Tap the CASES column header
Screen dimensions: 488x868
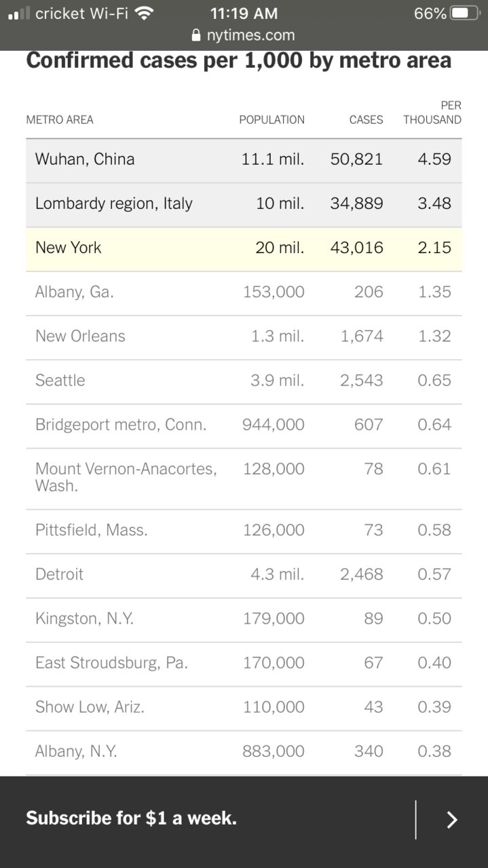(366, 119)
